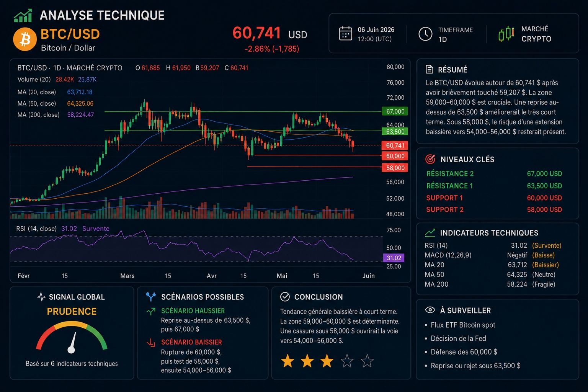
Task: Click the -2.86% (-1,785) change value
Action: 272,49
